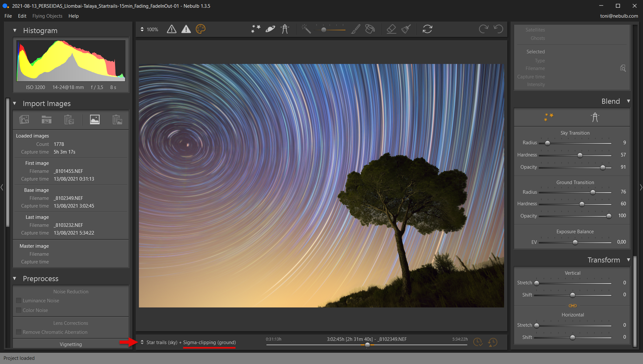Image resolution: width=643 pixels, height=364 pixels.
Task: Click the import from folder icon
Action: pos(47,120)
